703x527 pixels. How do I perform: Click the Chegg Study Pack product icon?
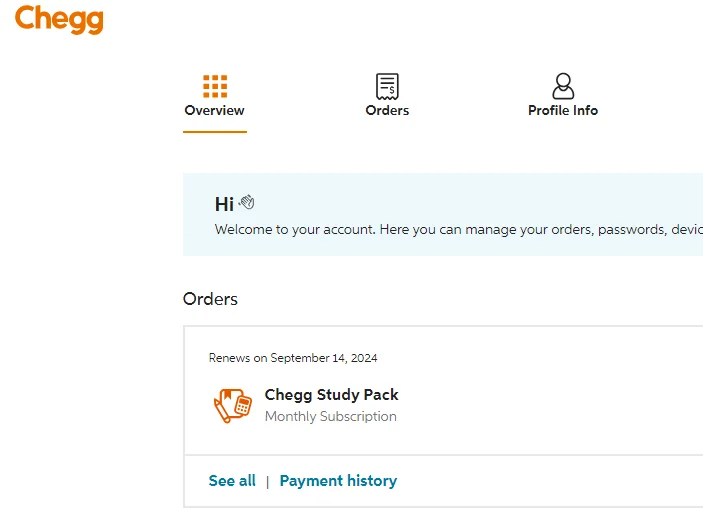(x=233, y=405)
